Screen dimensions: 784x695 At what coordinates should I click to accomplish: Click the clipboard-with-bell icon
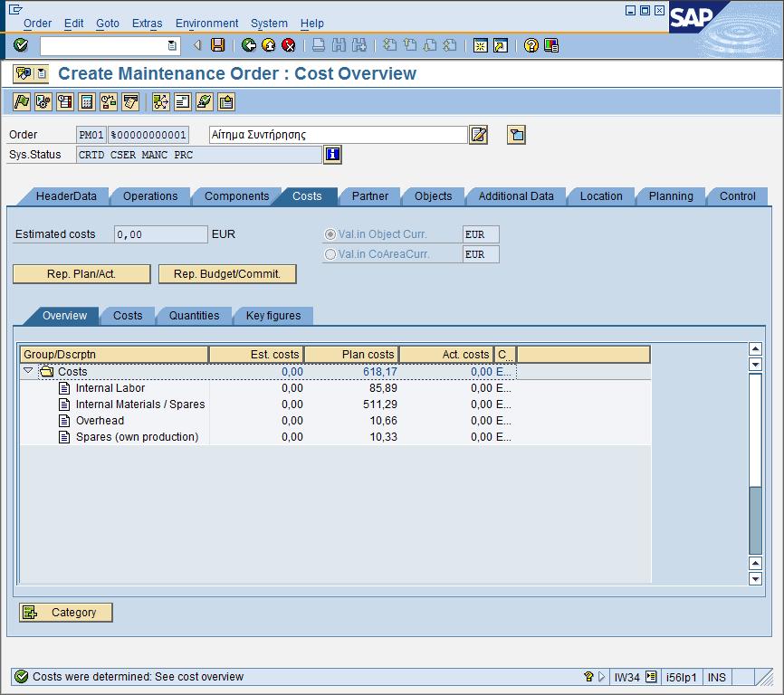click(x=226, y=102)
